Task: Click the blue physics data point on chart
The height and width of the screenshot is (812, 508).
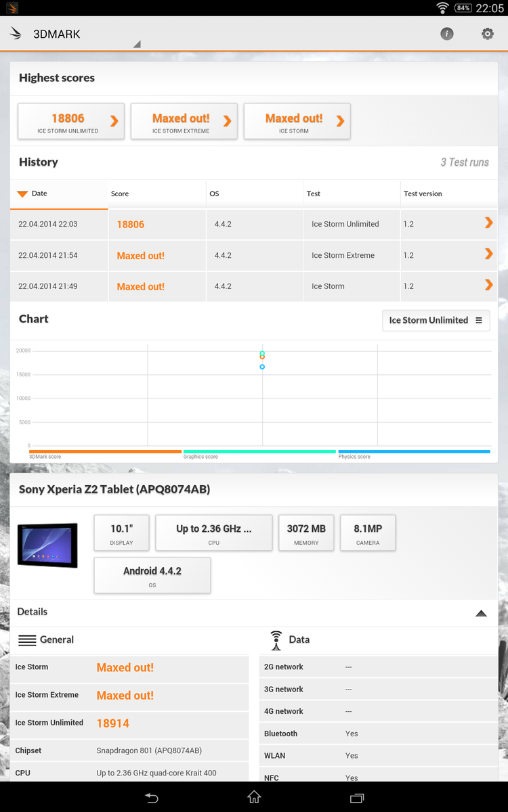Action: click(262, 367)
